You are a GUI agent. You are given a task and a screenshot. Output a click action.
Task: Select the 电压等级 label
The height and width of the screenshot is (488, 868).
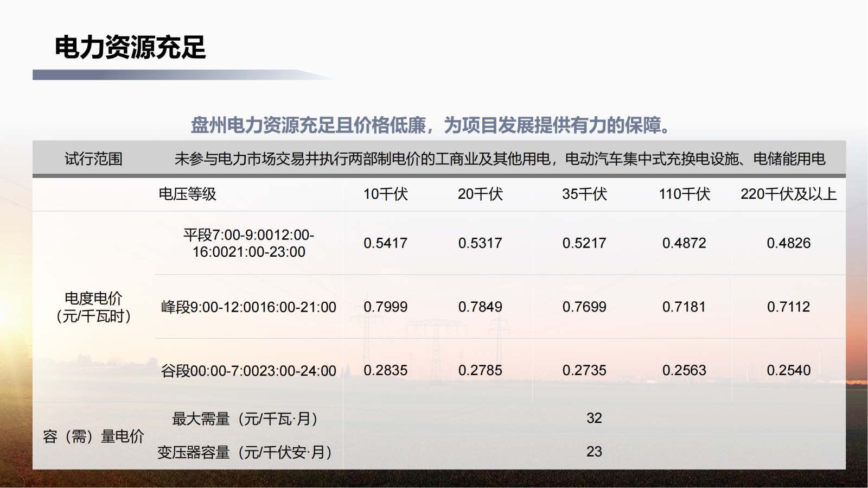[187, 194]
